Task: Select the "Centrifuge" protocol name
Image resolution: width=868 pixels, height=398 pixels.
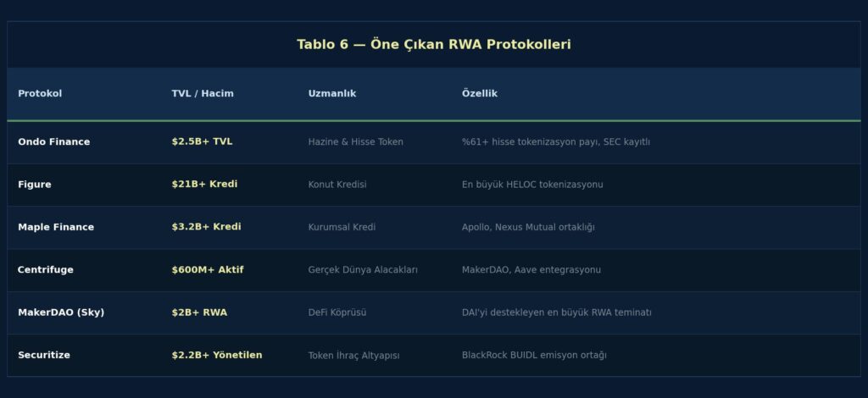Action: click(45, 270)
